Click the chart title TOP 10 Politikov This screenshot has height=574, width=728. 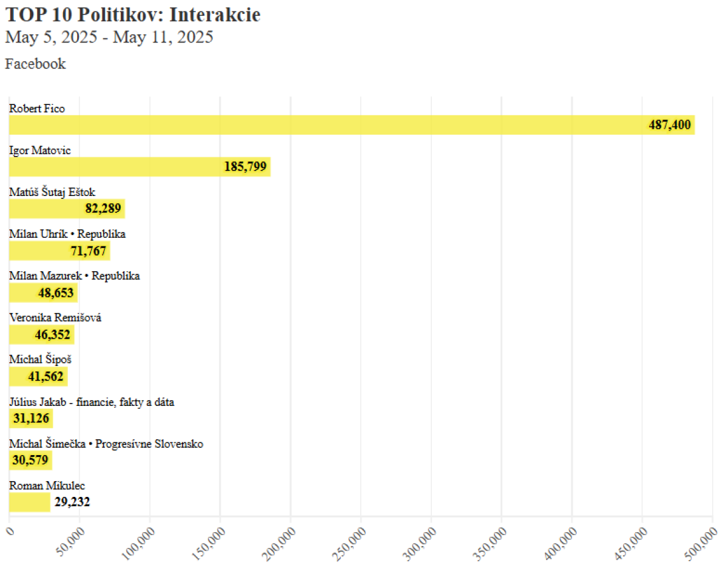[133, 15]
